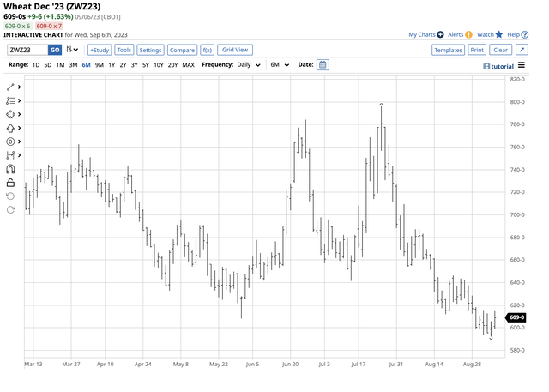549x392 pixels.
Task: Click the Compare button
Action: coord(182,50)
